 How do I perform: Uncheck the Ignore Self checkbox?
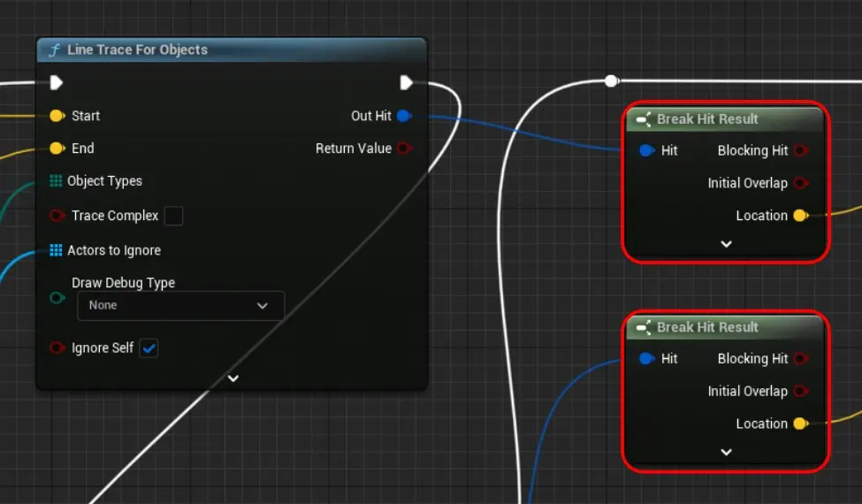[149, 348]
